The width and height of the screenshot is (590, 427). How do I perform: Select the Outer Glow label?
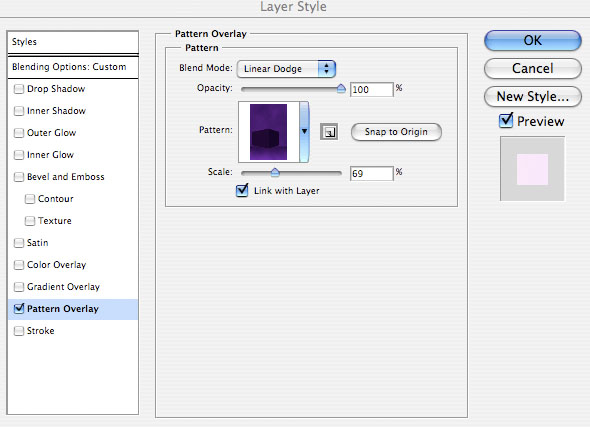coord(52,133)
